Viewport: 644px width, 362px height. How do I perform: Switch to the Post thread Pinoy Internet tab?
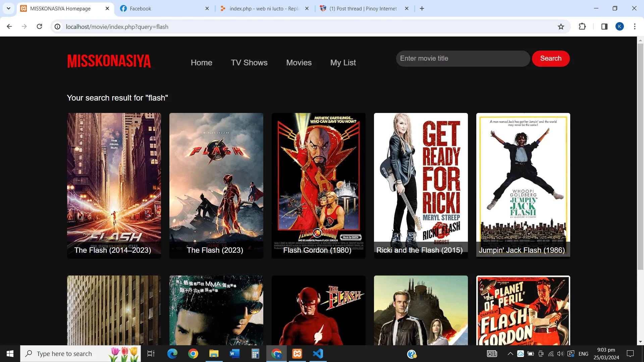(364, 9)
